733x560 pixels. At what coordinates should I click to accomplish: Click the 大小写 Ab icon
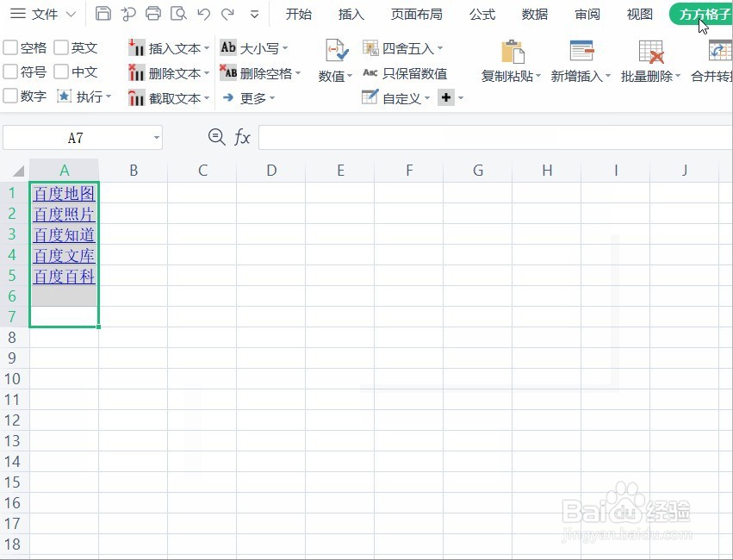[x=228, y=47]
